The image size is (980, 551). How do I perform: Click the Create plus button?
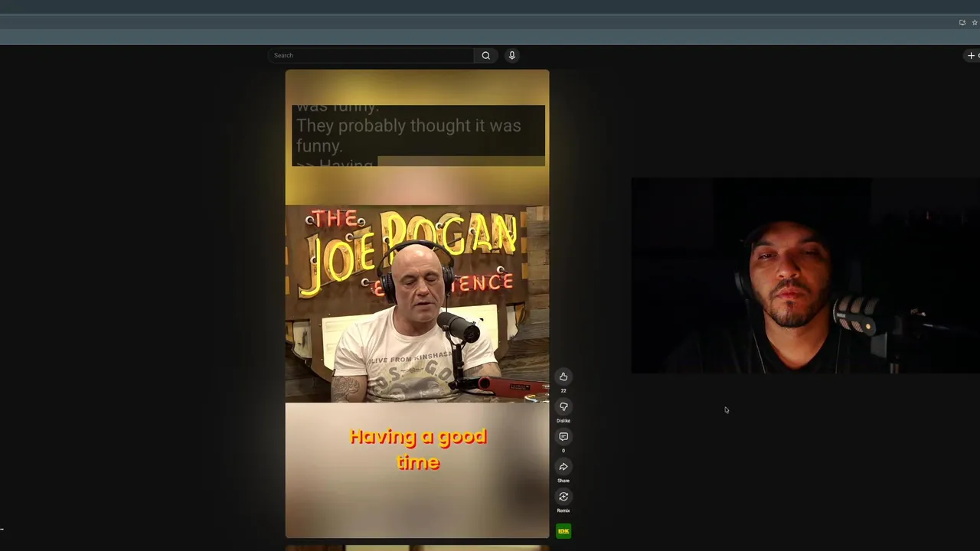point(972,55)
